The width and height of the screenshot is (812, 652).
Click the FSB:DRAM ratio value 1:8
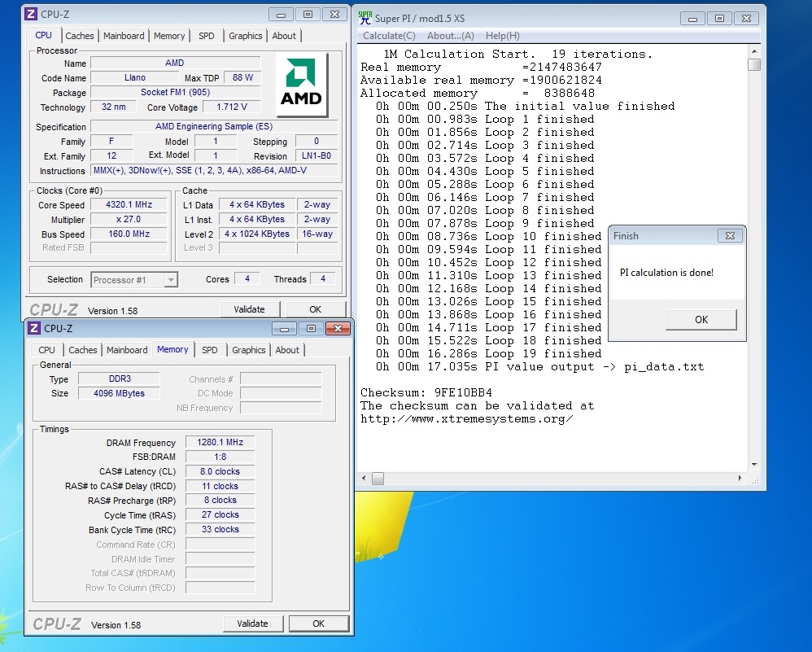[x=220, y=457]
